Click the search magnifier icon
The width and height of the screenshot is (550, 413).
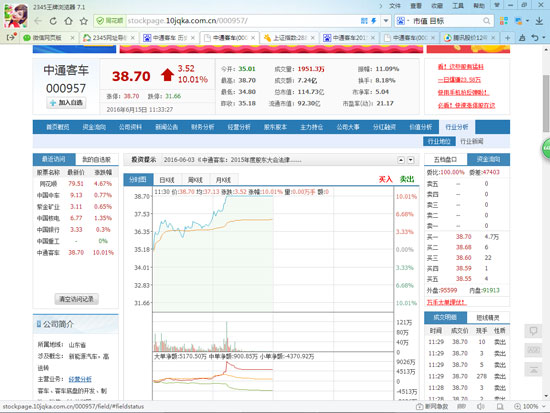(487, 21)
